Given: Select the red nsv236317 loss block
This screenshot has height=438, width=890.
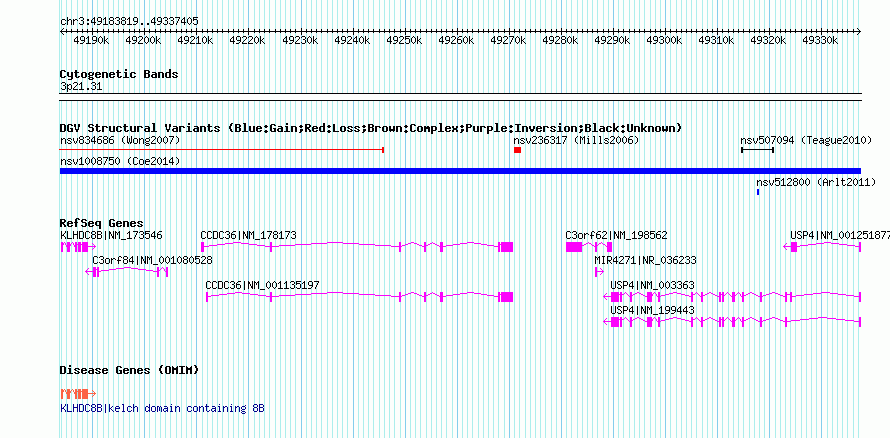Looking at the screenshot, I should (517, 150).
